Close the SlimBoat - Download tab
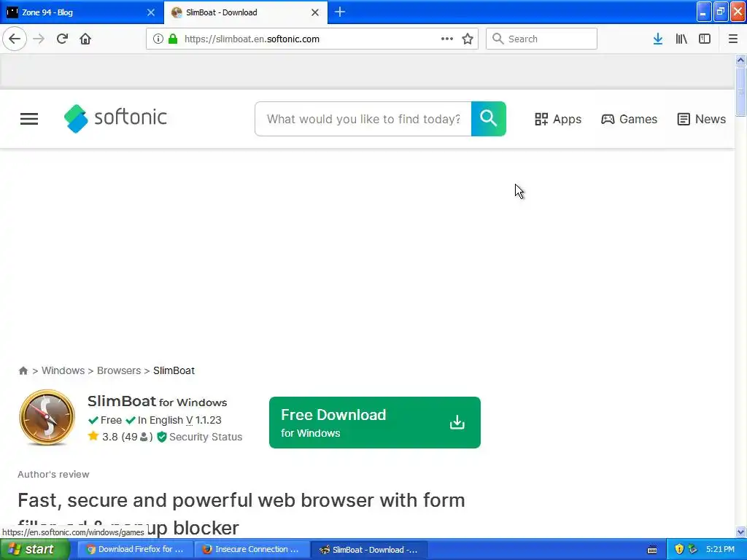The width and height of the screenshot is (747, 560). click(x=315, y=12)
